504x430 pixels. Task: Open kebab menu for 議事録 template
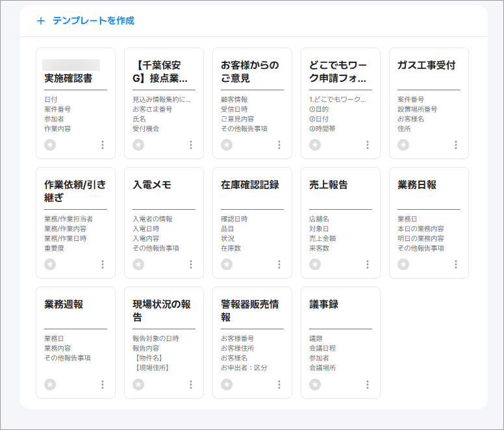tap(368, 385)
